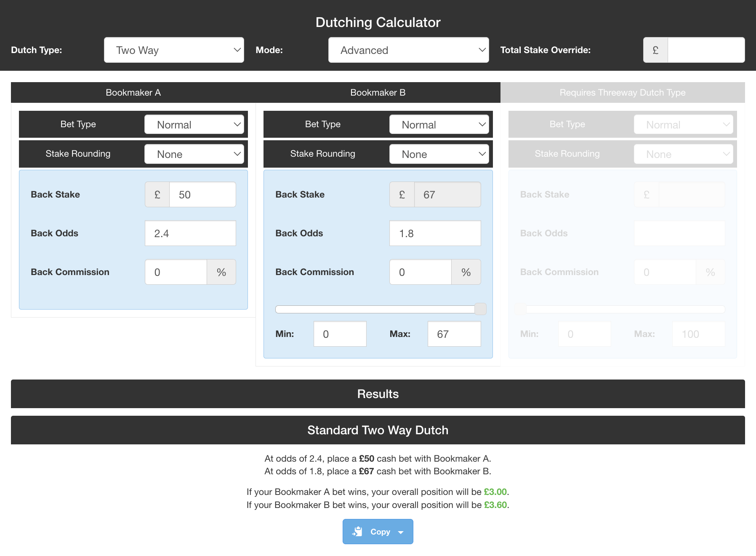Click the Bookmaker B Min value field
756x556 pixels.
coord(340,334)
